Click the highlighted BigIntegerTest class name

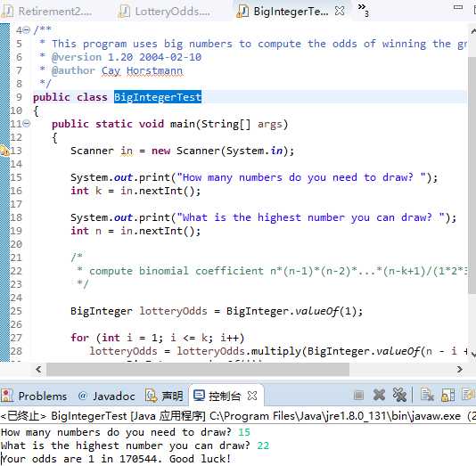click(x=158, y=97)
